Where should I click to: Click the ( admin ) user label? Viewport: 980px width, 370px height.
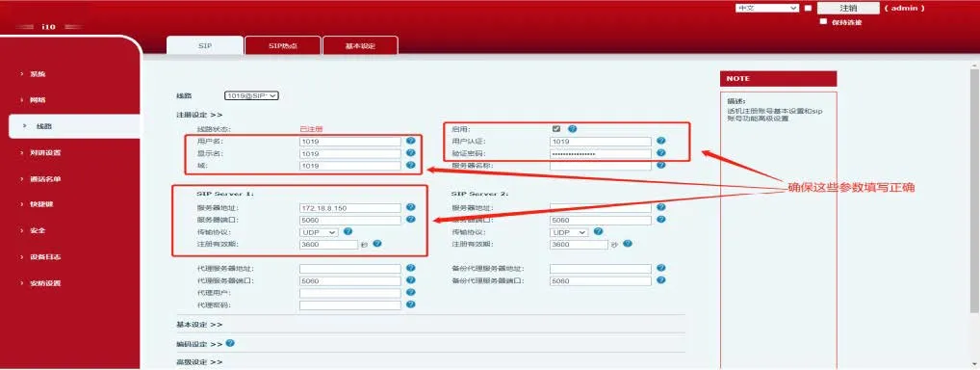[904, 8]
